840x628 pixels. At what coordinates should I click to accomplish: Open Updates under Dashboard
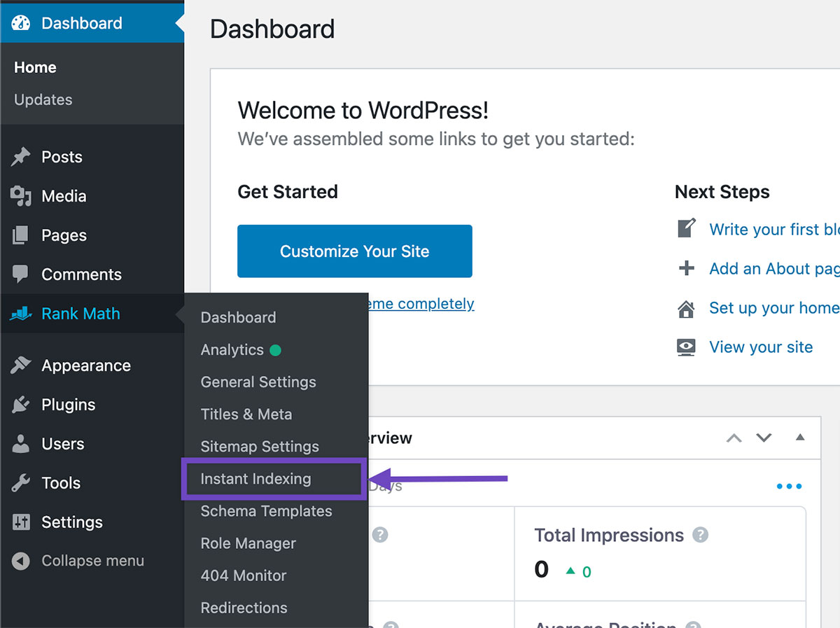pos(43,99)
